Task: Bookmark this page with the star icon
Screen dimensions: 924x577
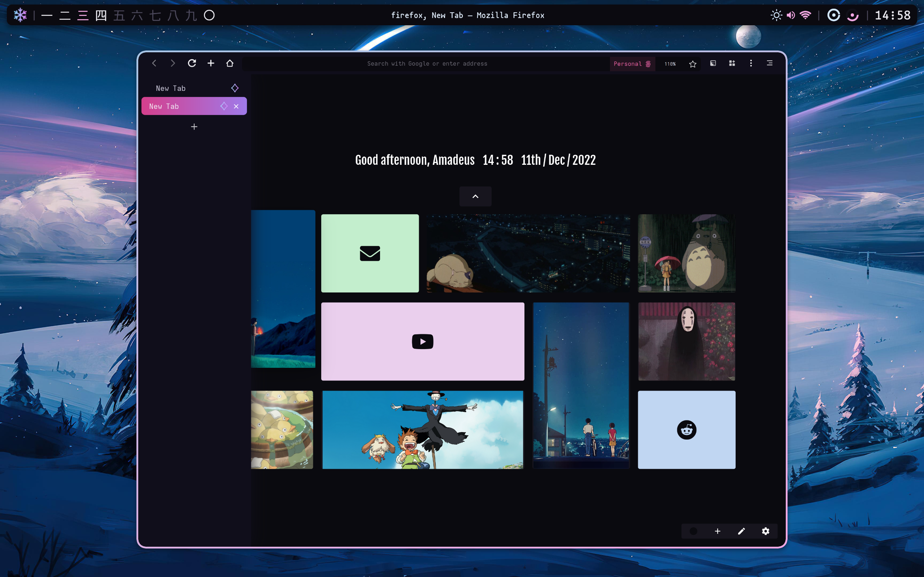Action: click(x=693, y=64)
